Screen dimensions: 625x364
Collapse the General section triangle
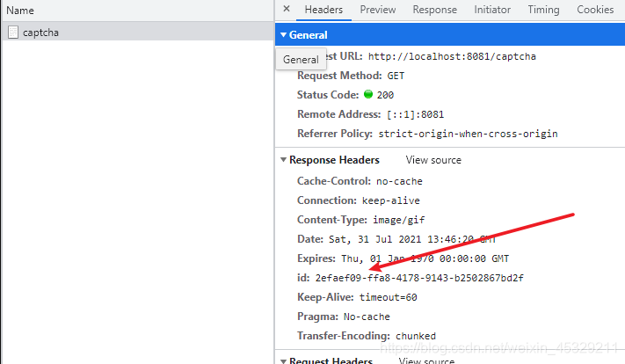(283, 35)
